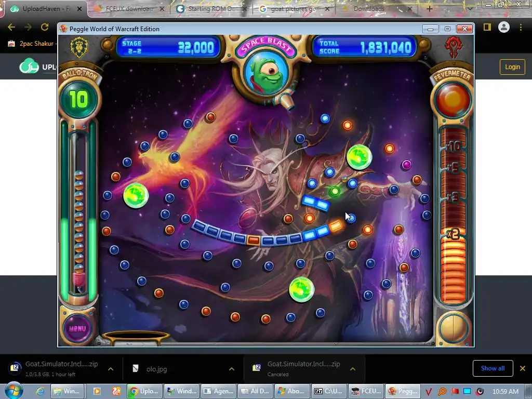Open the purple Menu button in Peggle
The height and width of the screenshot is (399, 532).
[x=77, y=328]
